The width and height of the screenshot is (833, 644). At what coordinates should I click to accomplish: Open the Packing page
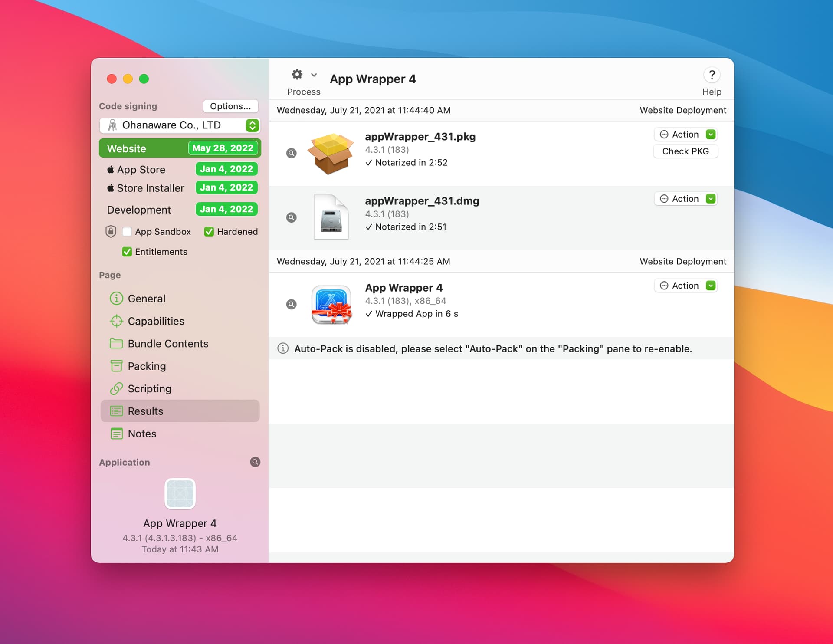pos(180,366)
